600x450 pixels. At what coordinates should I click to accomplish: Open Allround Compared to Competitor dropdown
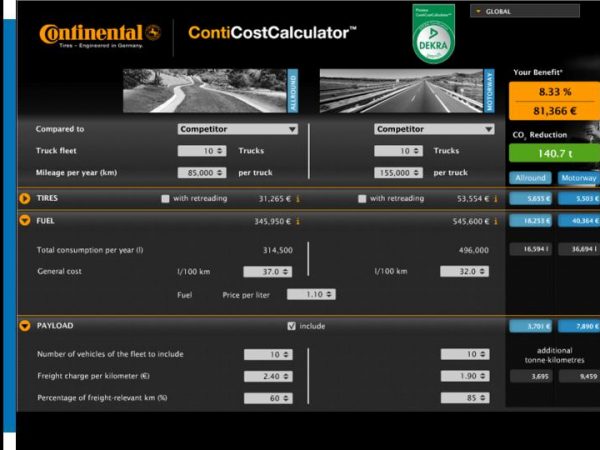237,129
